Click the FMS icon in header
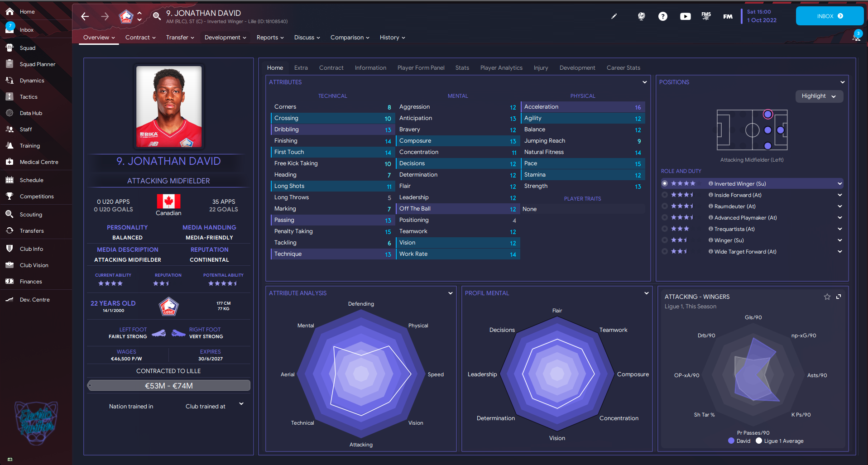 click(706, 16)
